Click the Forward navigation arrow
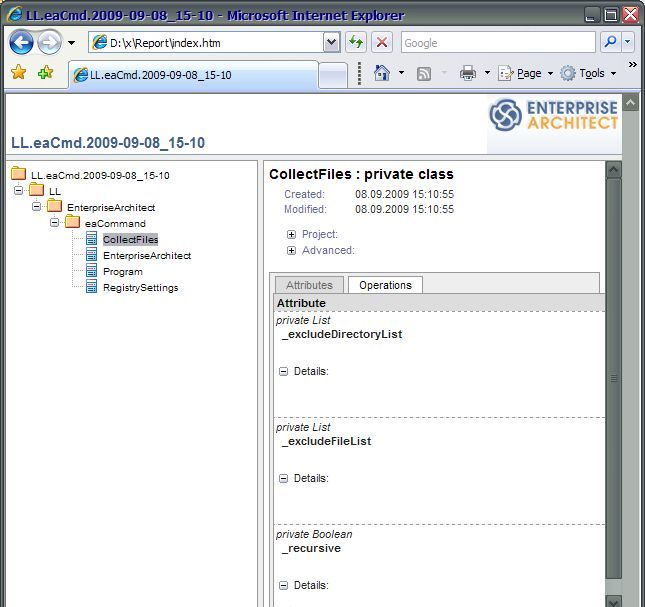 coord(49,42)
